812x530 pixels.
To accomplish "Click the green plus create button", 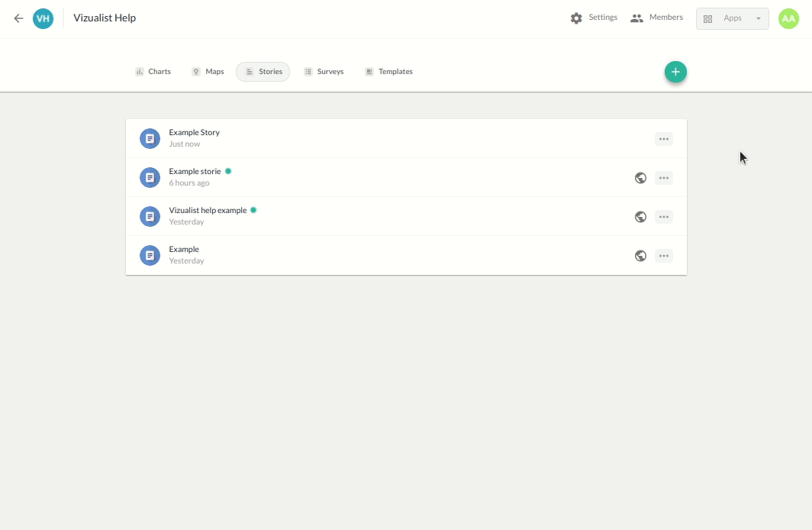I will pyautogui.click(x=675, y=72).
